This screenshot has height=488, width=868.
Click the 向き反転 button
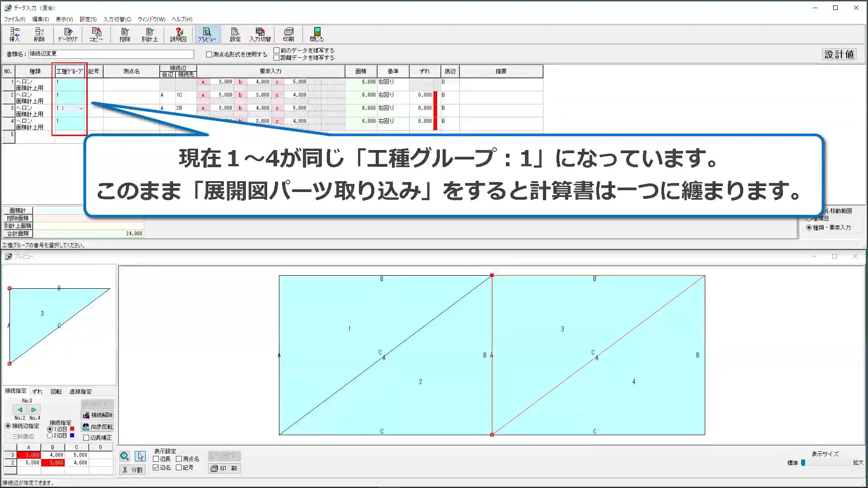[98, 427]
